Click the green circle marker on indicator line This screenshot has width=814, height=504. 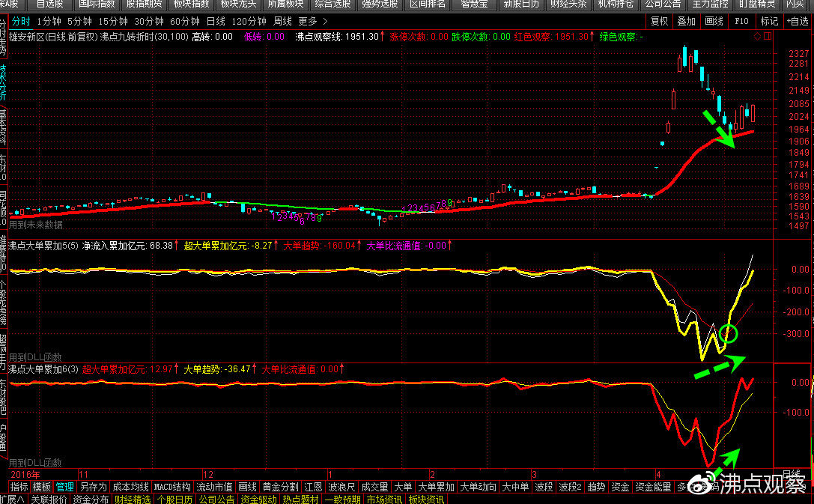(728, 333)
